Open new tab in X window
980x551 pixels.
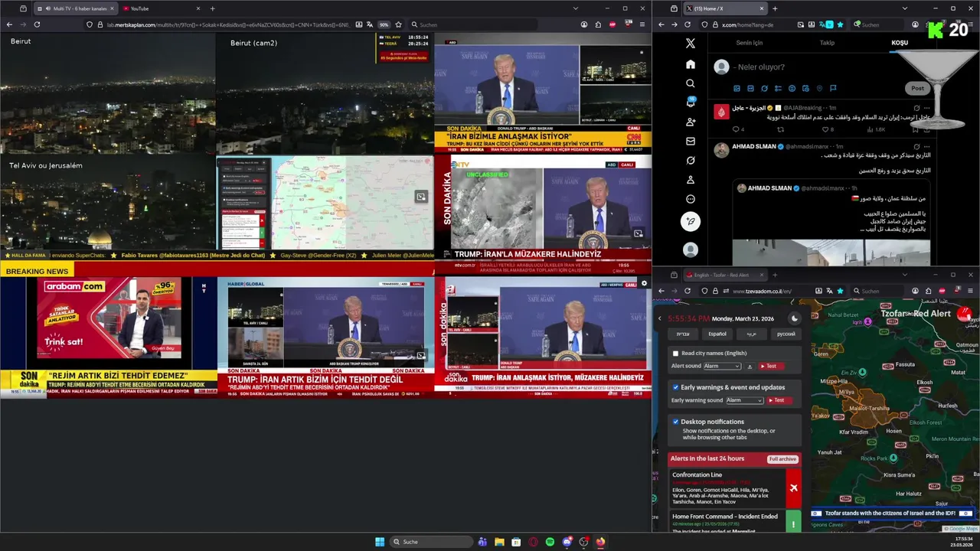pyautogui.click(x=775, y=8)
